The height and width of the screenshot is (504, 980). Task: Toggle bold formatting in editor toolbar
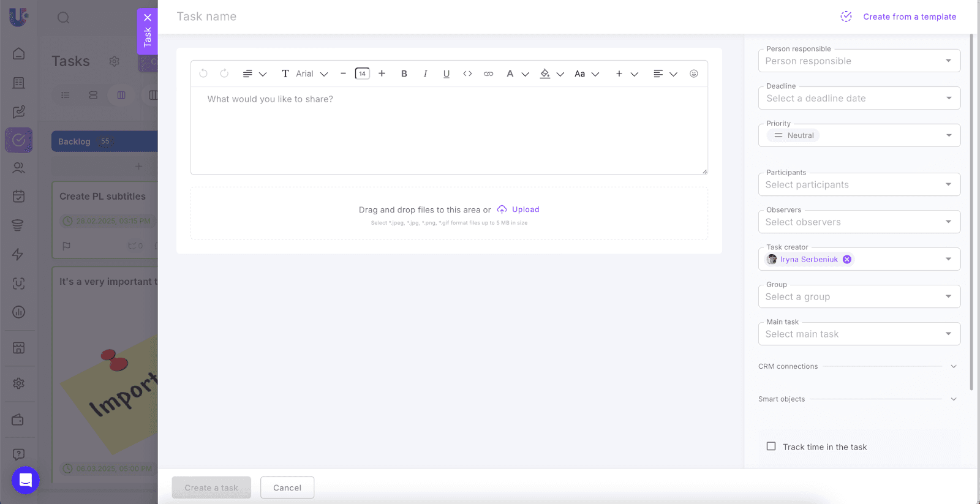(404, 73)
